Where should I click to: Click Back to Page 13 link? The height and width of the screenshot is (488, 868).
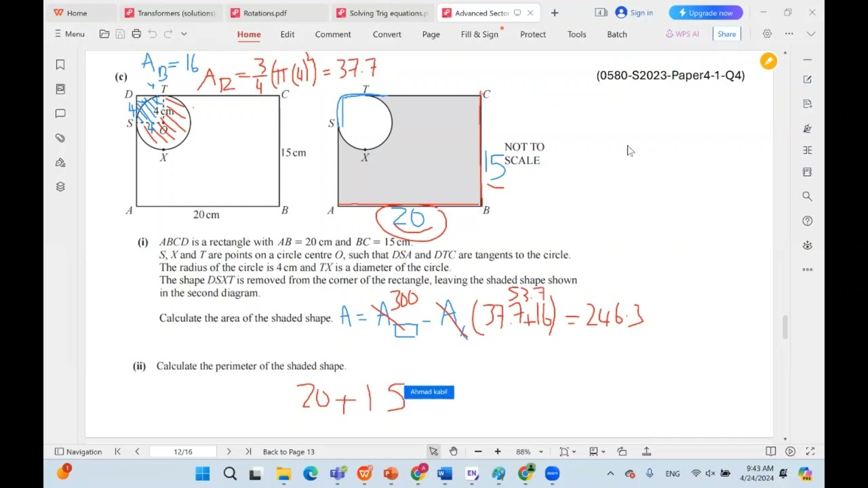[x=288, y=451]
